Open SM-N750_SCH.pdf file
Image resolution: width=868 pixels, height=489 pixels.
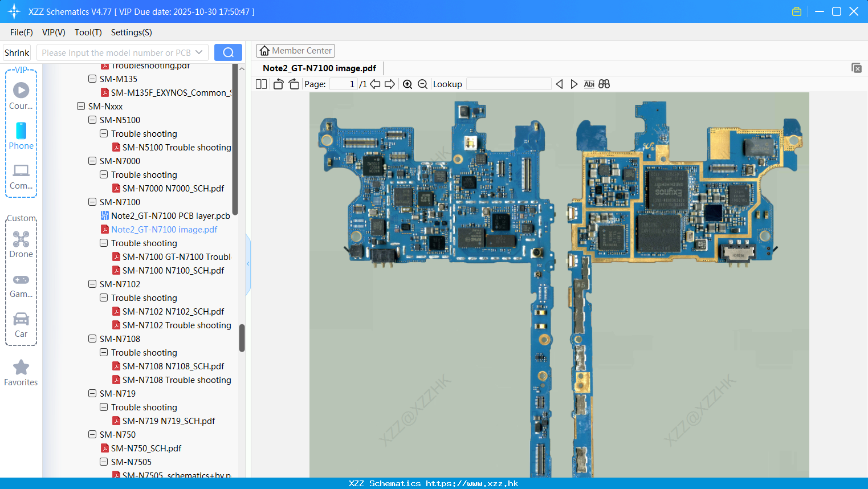[x=146, y=449]
